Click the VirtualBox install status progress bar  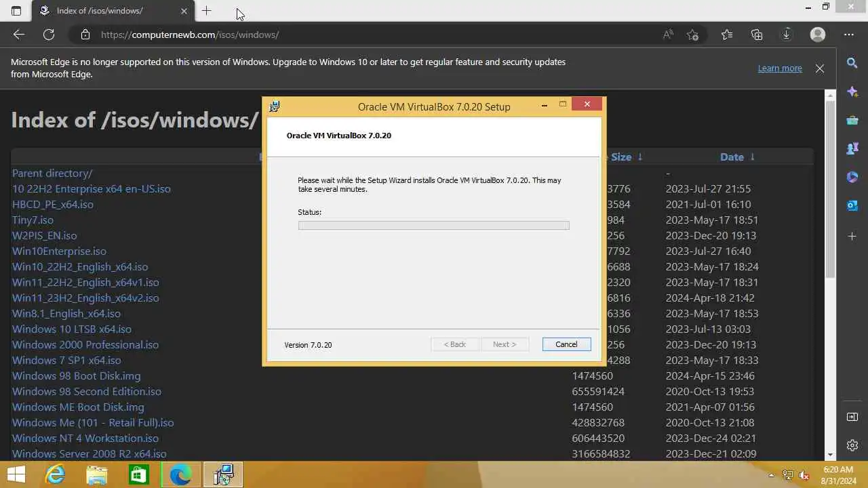click(433, 225)
